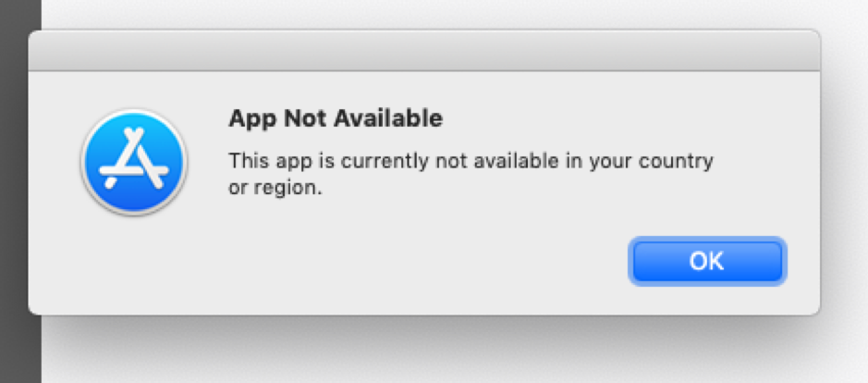
Task: Click the OK button
Action: click(707, 261)
